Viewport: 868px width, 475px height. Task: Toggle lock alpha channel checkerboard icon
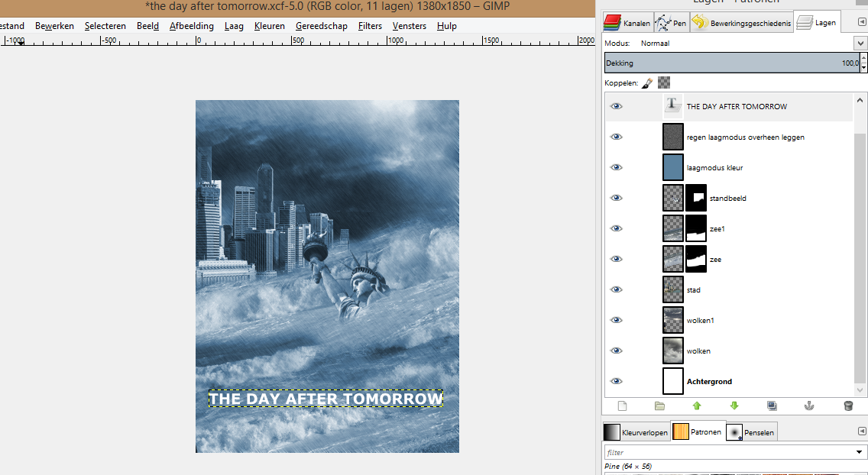[x=664, y=82]
